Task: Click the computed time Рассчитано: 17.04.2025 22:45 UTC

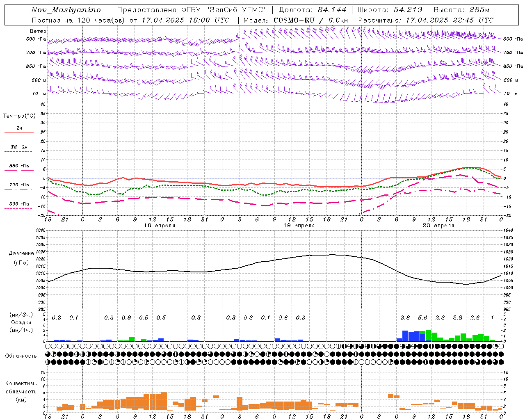Action: tap(426, 20)
